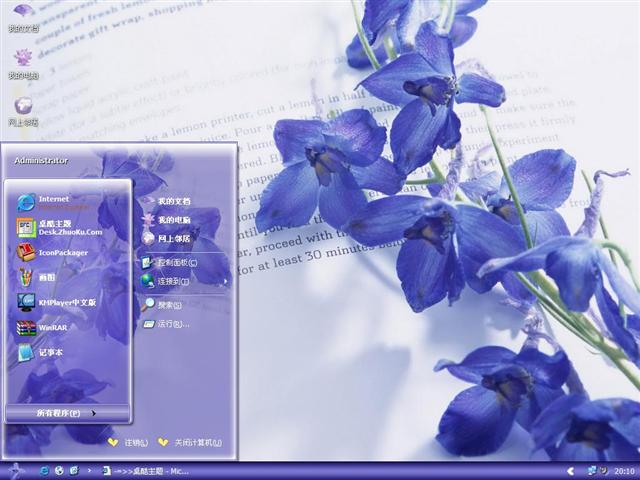Viewport: 640px width, 480px height.
Task: Select 我的电脑 desktop icon
Action: click(x=23, y=64)
